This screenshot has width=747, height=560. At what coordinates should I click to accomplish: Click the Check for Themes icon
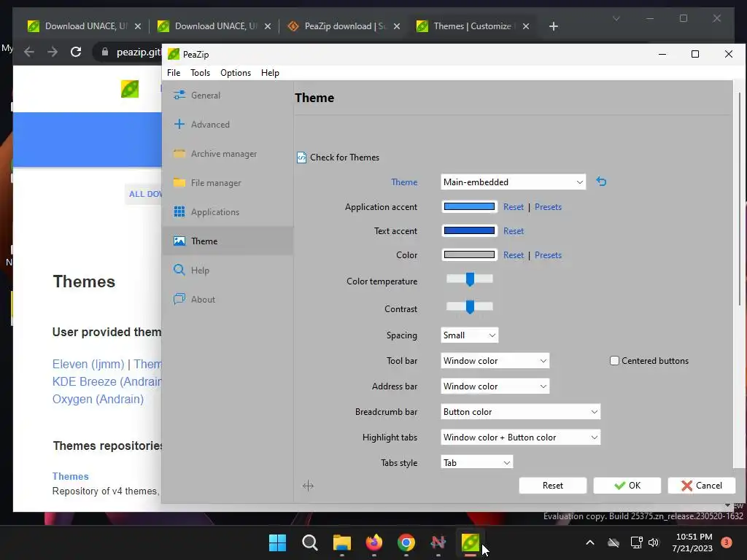[301, 157]
